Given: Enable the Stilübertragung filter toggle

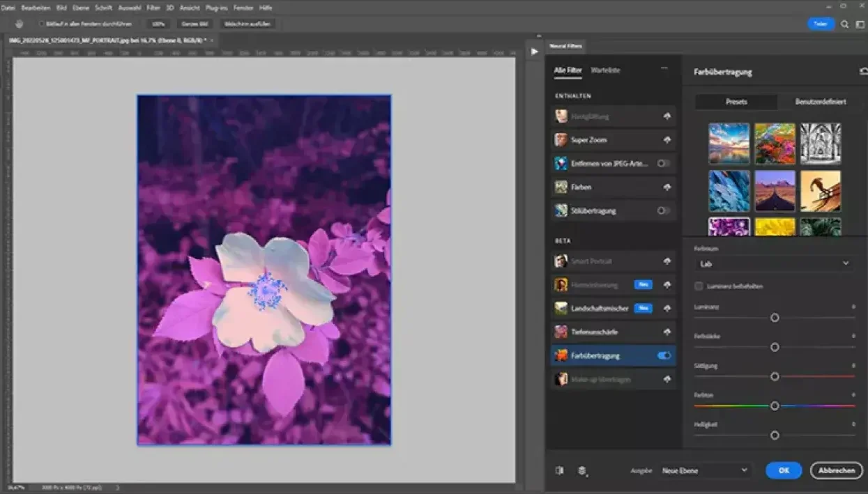Looking at the screenshot, I should [x=664, y=211].
